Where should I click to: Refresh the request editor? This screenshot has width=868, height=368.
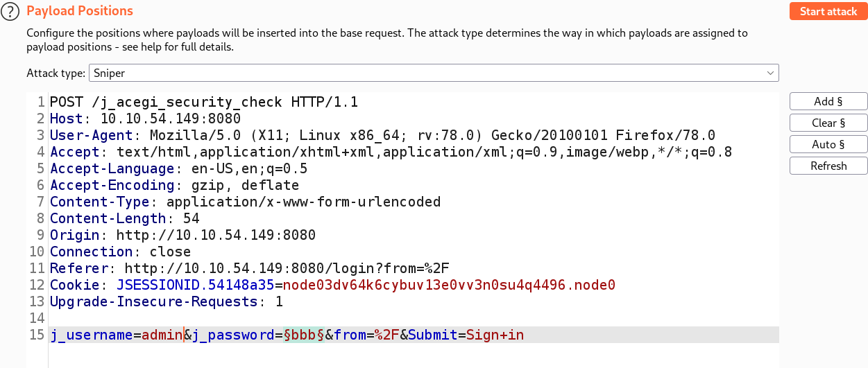coord(828,166)
